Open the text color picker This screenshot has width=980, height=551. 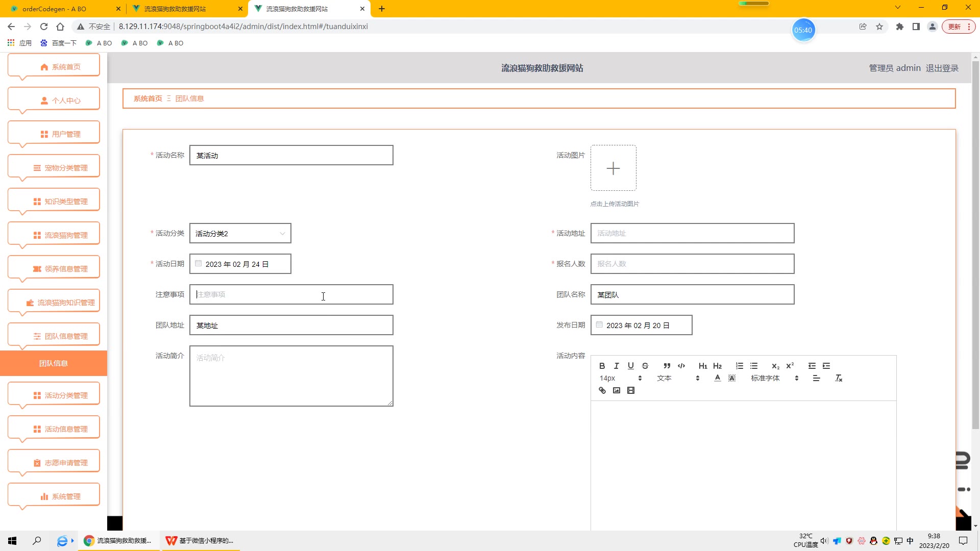pos(718,378)
